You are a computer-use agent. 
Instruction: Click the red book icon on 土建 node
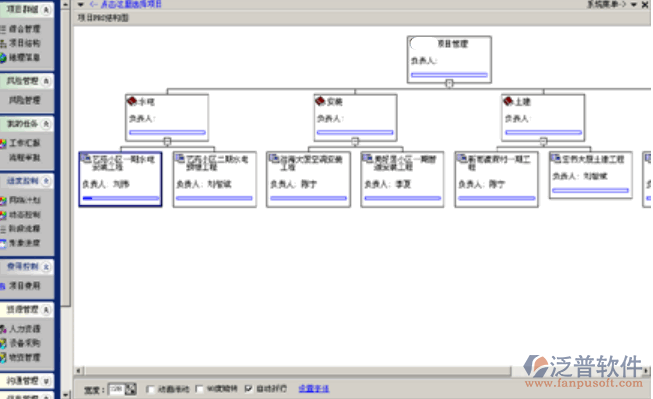(508, 101)
